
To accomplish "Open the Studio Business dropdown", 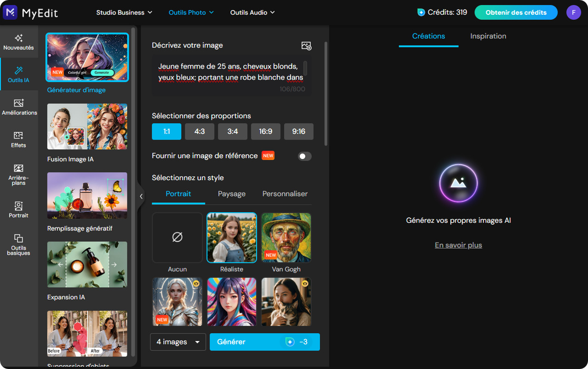I will (x=124, y=12).
